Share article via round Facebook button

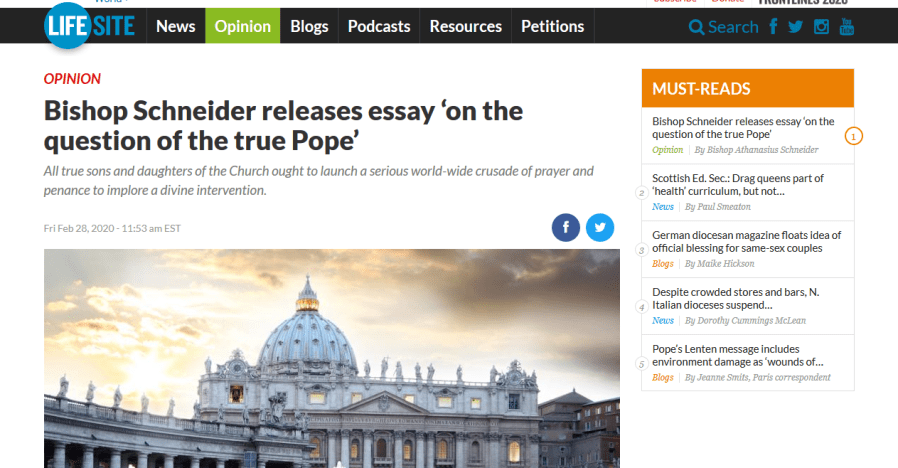point(566,227)
